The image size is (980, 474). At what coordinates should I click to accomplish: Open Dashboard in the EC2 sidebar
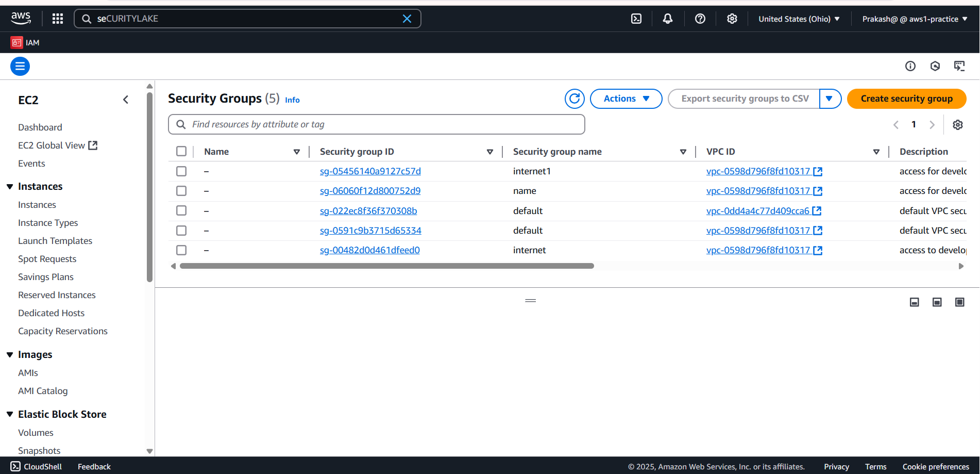40,127
